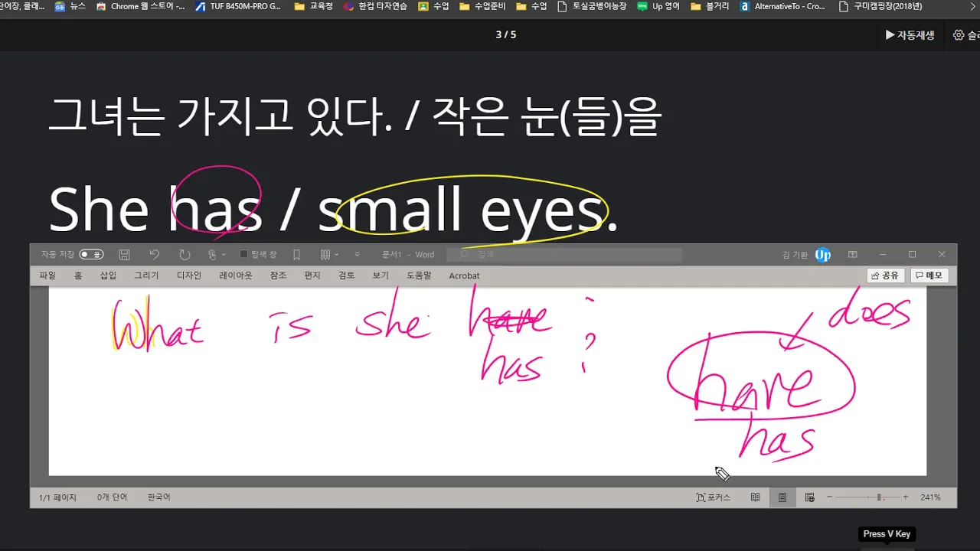This screenshot has height=551, width=980.
Task: Open the Acrobat ribbon tab
Action: [464, 275]
